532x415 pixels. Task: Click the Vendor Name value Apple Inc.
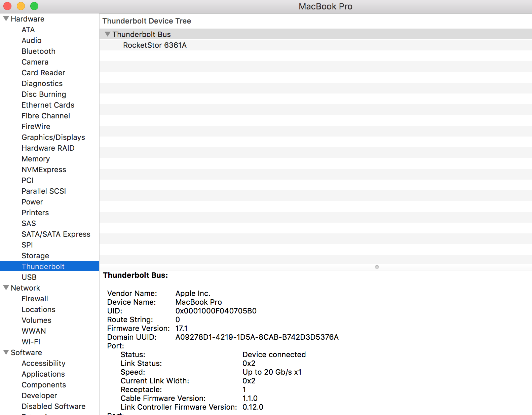[x=193, y=293]
